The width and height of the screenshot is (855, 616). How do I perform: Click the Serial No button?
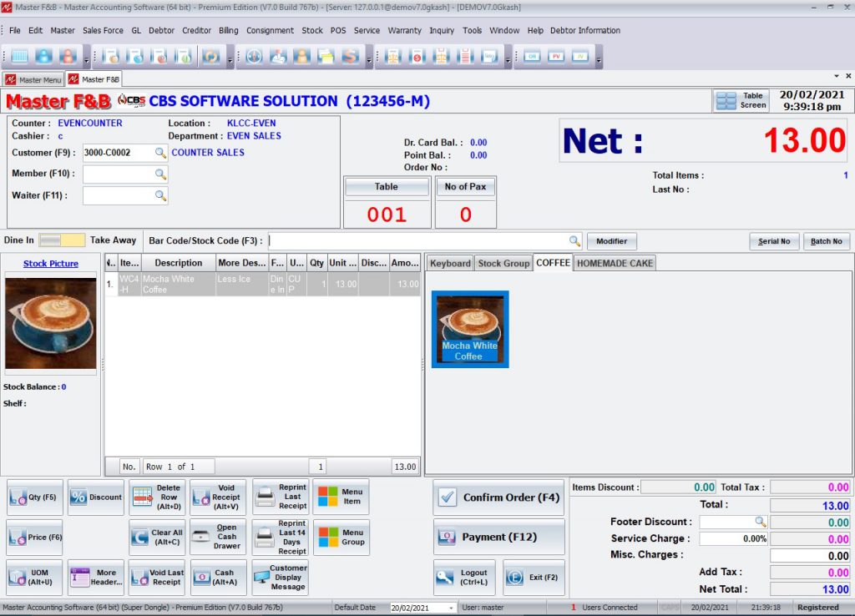774,241
